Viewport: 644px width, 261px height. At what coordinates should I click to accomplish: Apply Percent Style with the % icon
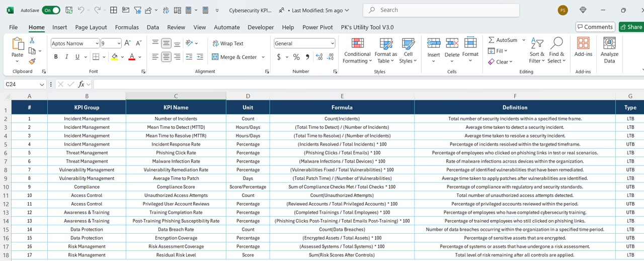tap(296, 57)
